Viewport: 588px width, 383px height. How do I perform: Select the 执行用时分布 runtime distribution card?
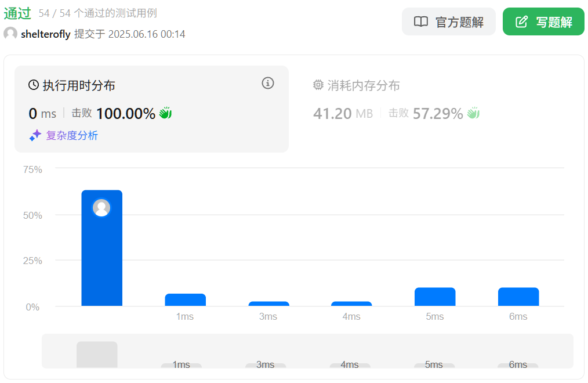[151, 109]
